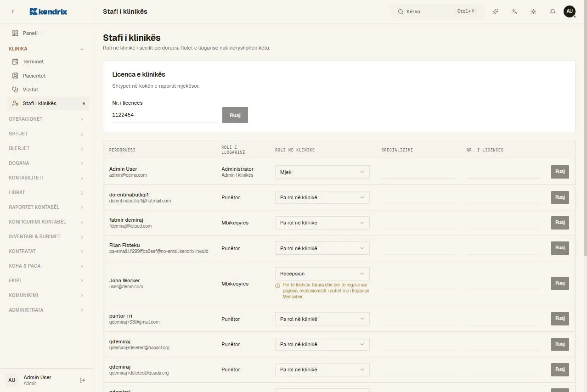
Task: Click Ruaj in the fatmir demiraj row
Action: 560,223
